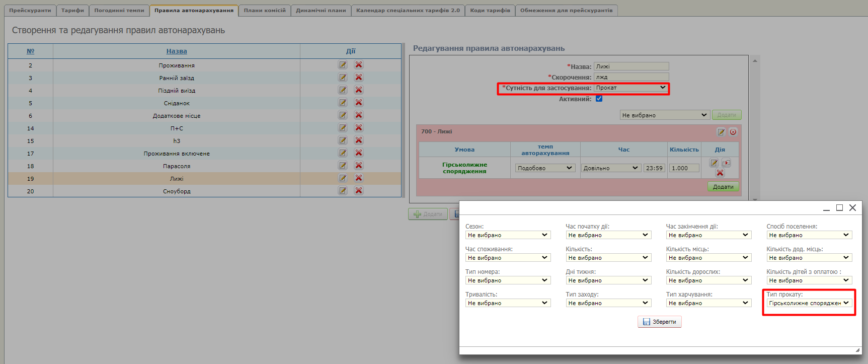Click the Зберегти button
The width and height of the screenshot is (868, 364).
pyautogui.click(x=659, y=322)
